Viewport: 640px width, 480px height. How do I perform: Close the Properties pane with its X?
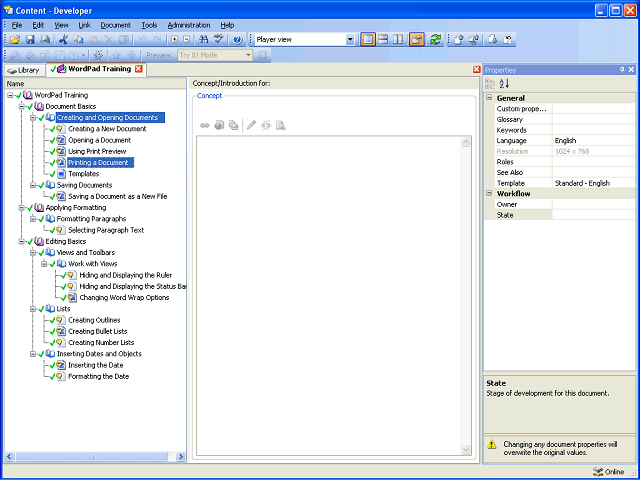tap(631, 70)
